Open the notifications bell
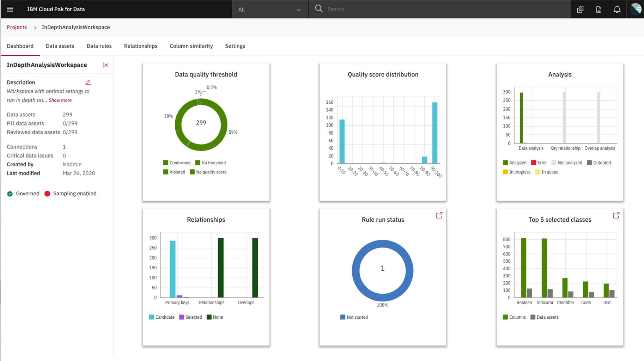Screen dimensions: 644x361 pos(617,9)
